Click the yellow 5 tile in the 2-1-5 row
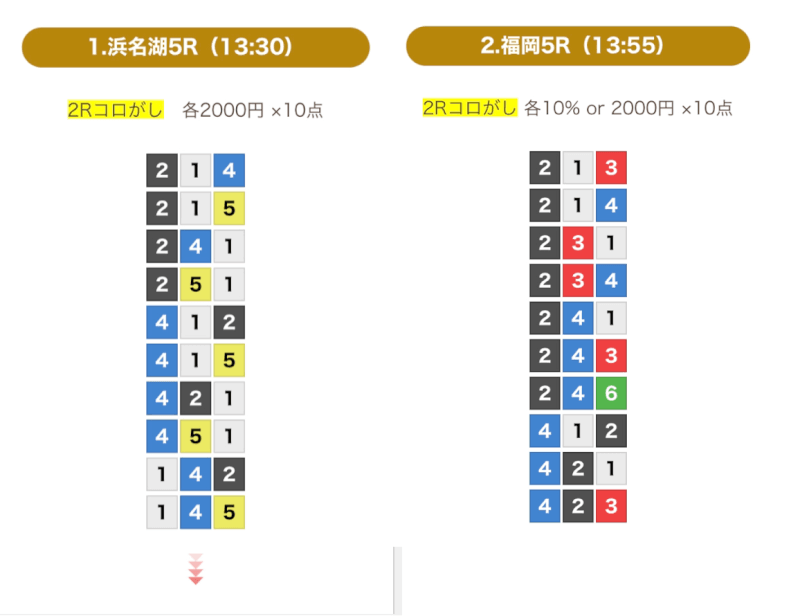Viewport: 800px width, 616px height. [229, 208]
